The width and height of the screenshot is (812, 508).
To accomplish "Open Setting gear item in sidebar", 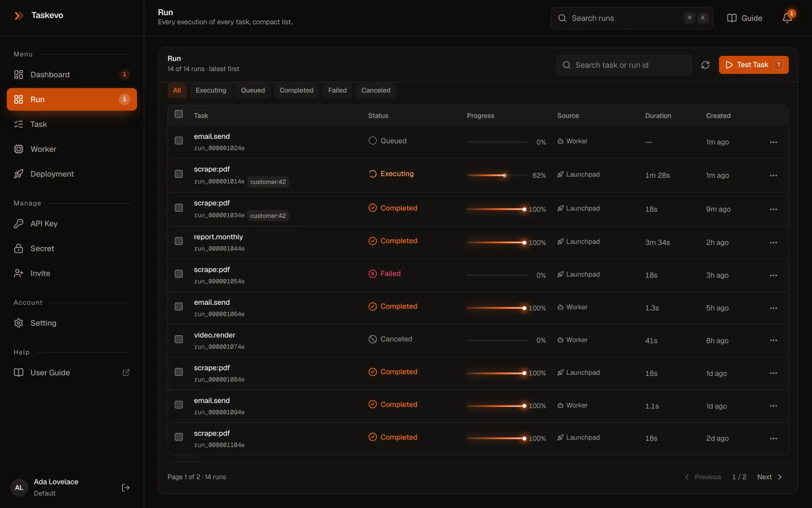I will click(x=72, y=323).
